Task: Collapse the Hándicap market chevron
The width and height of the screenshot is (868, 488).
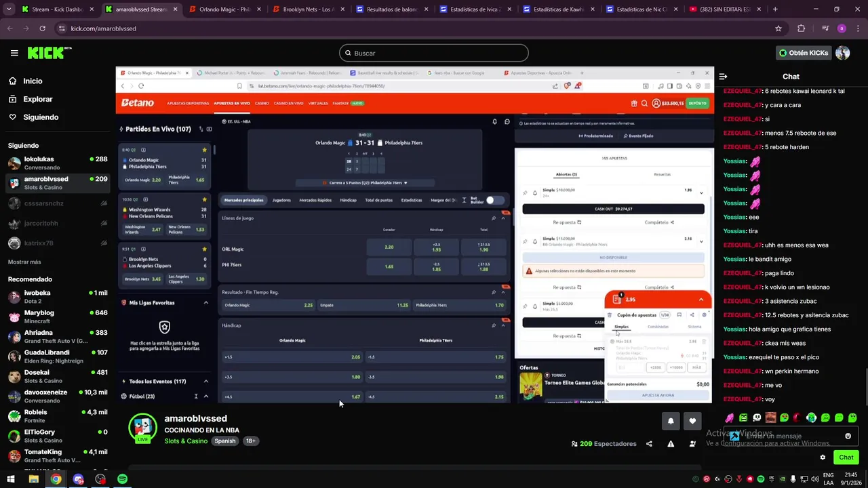Action: [x=503, y=325]
